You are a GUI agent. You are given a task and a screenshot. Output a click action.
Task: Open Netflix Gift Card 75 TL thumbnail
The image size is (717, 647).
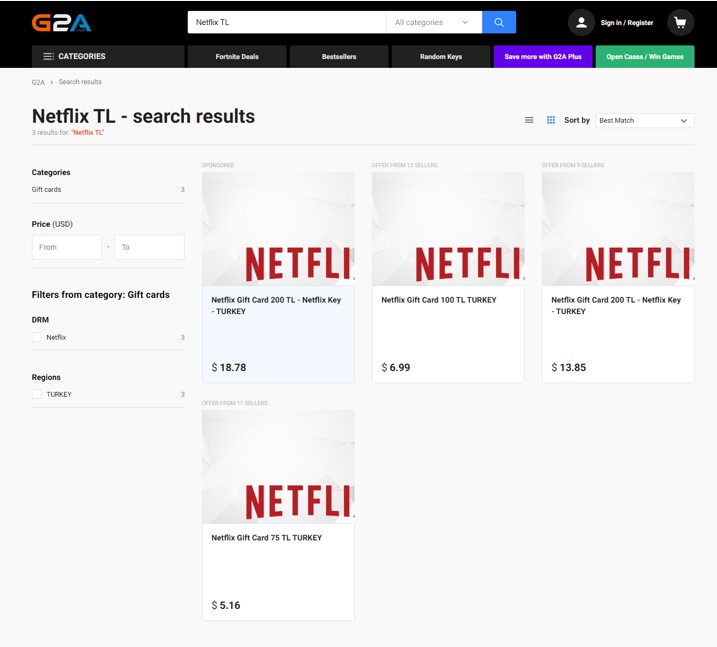pos(278,467)
